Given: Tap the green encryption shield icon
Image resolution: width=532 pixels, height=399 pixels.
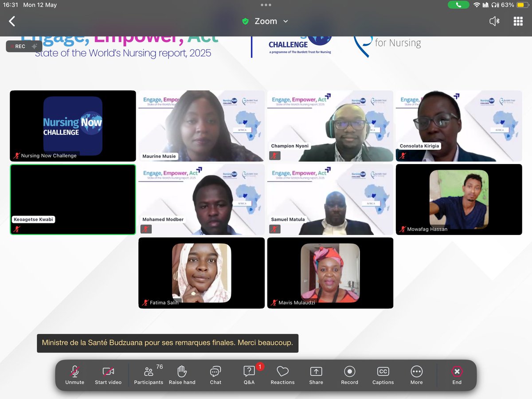Looking at the screenshot, I should [245, 21].
